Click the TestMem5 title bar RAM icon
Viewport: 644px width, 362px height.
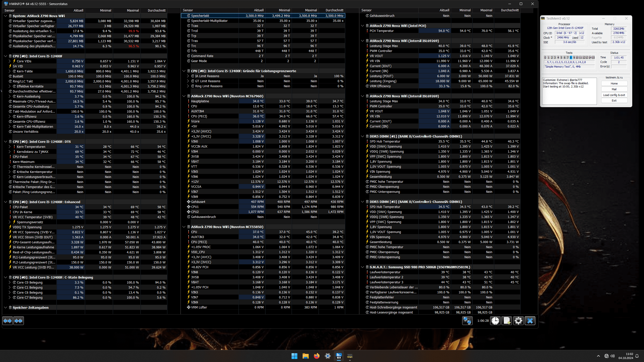point(543,18)
